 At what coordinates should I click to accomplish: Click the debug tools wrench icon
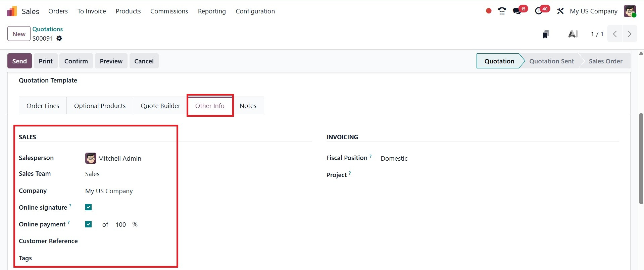click(560, 11)
